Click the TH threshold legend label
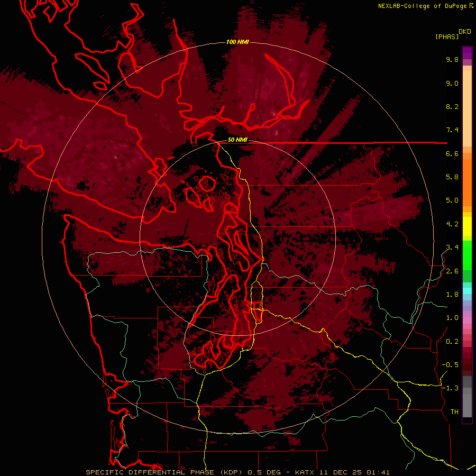Viewport: 476px width, 476px height. click(x=454, y=412)
